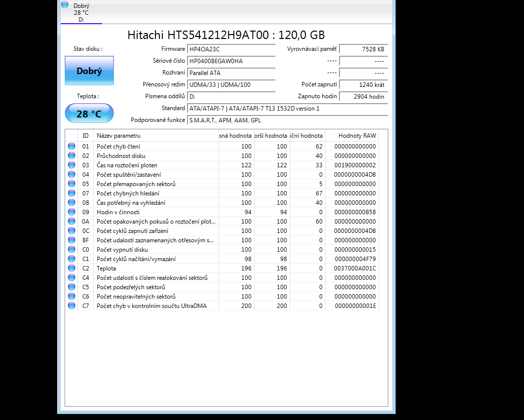
Task: Select Počet neopravitelných sektorů row text
Action: [x=136, y=296]
